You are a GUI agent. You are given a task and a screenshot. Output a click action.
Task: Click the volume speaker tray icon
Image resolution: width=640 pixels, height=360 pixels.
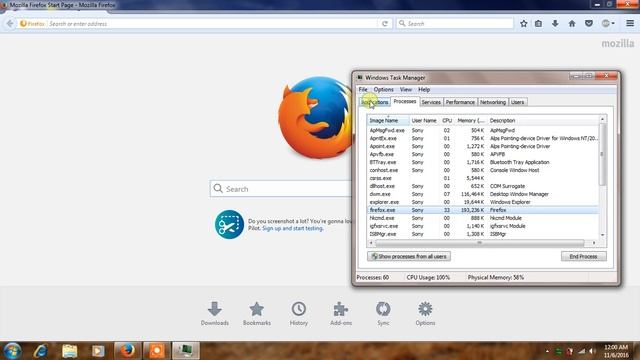pos(593,351)
